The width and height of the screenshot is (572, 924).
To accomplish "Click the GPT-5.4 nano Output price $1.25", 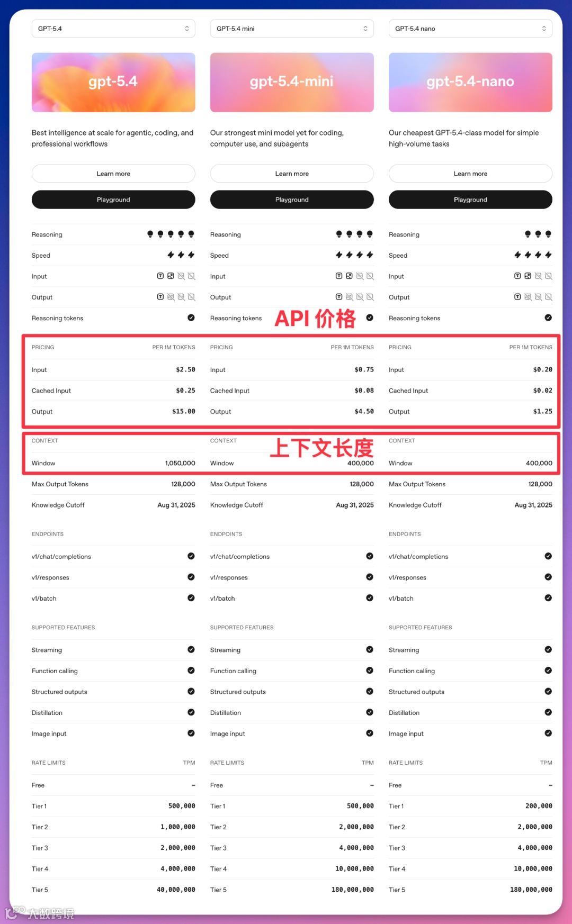I will pyautogui.click(x=543, y=411).
